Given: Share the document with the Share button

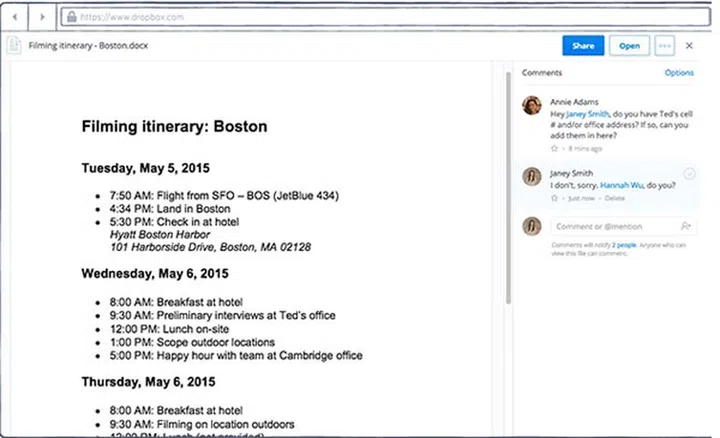Looking at the screenshot, I should pyautogui.click(x=583, y=45).
